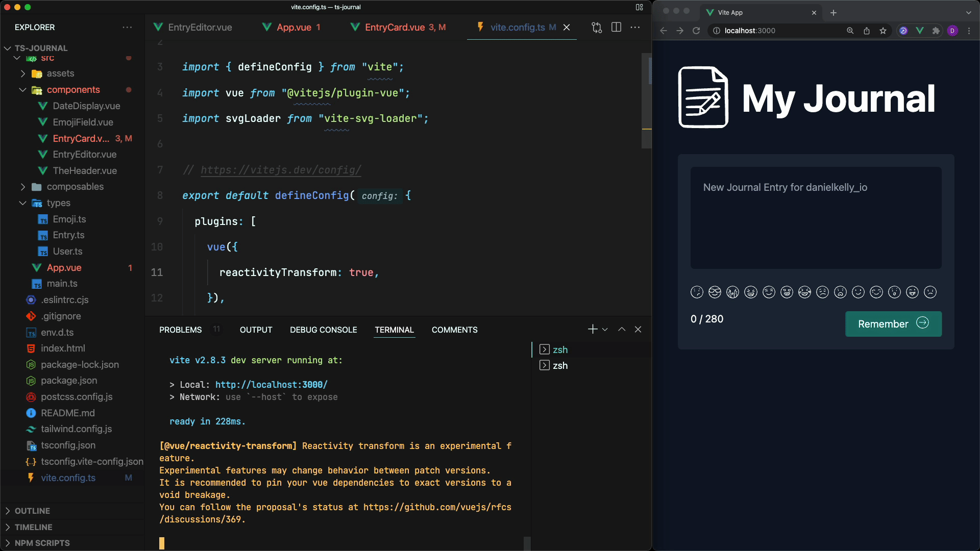View site information icon in address bar
980x551 pixels.
pos(716,31)
